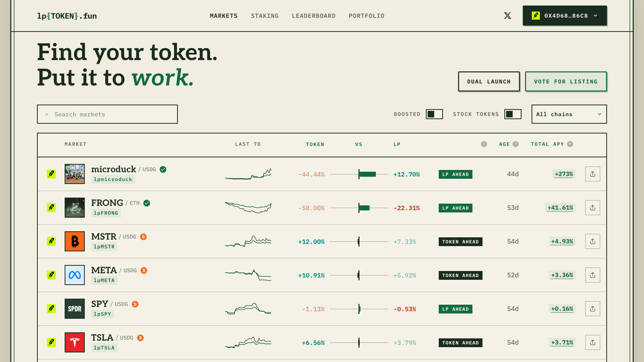Click the Dual Launch button
644x362 pixels.
[489, 81]
